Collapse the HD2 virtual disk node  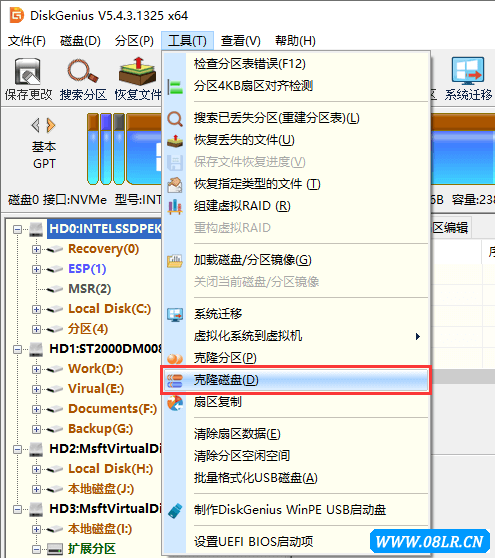[x=17, y=449]
